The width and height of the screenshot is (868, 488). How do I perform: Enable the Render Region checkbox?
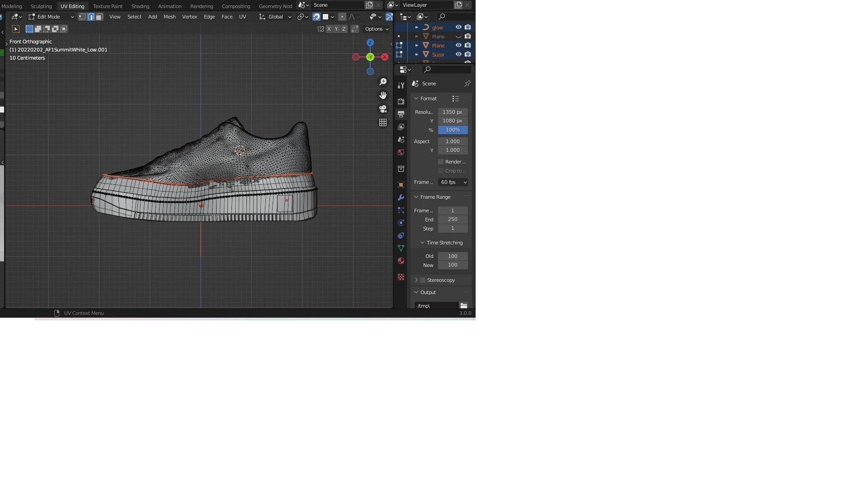pos(440,161)
